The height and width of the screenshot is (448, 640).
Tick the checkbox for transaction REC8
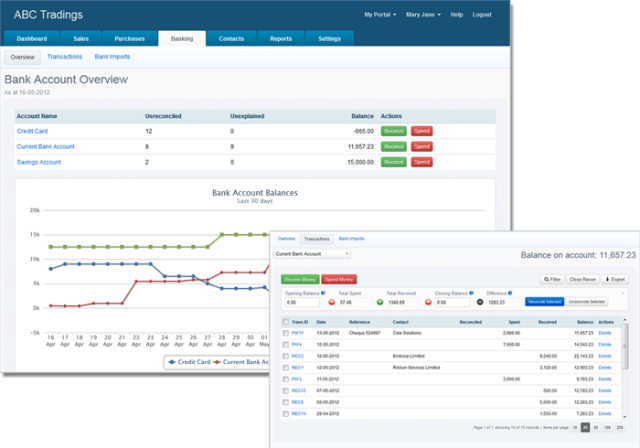pyautogui.click(x=286, y=402)
